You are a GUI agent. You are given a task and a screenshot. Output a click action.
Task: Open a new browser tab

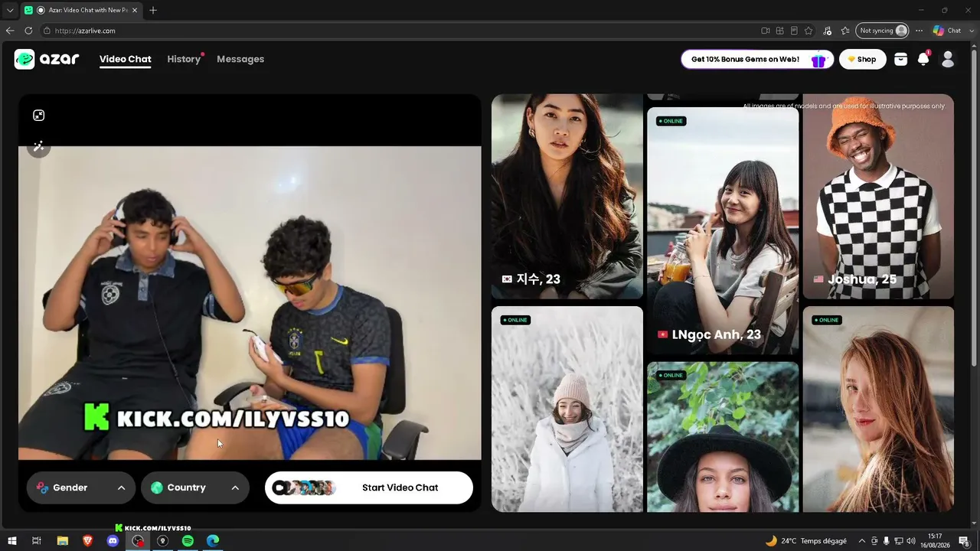(x=153, y=10)
